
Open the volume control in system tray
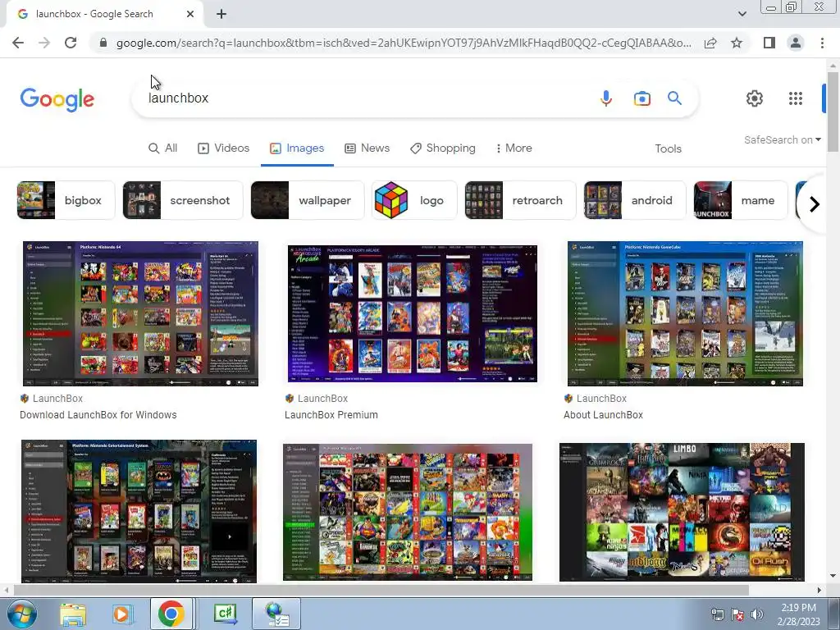pos(757,614)
